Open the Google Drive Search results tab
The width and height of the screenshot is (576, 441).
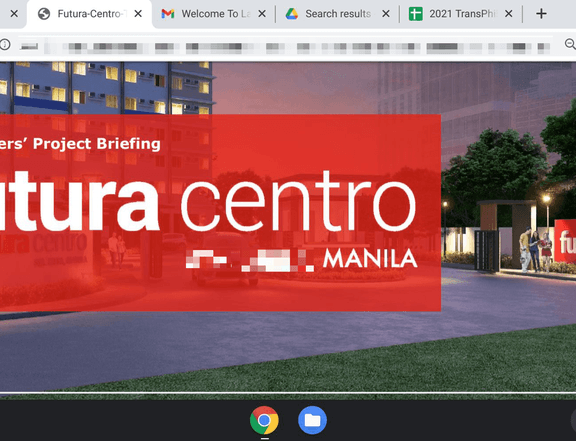pyautogui.click(x=337, y=14)
